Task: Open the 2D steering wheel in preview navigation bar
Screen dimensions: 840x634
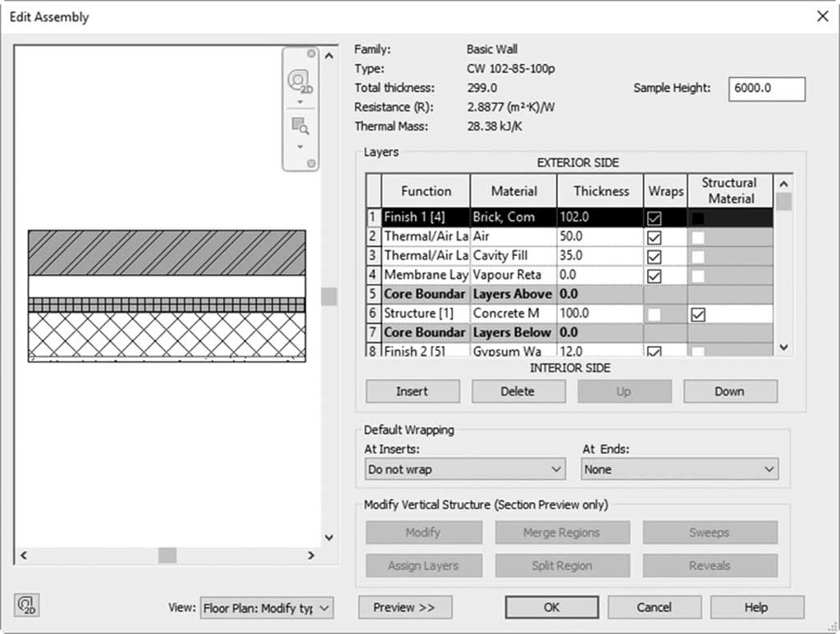Action: click(x=300, y=81)
